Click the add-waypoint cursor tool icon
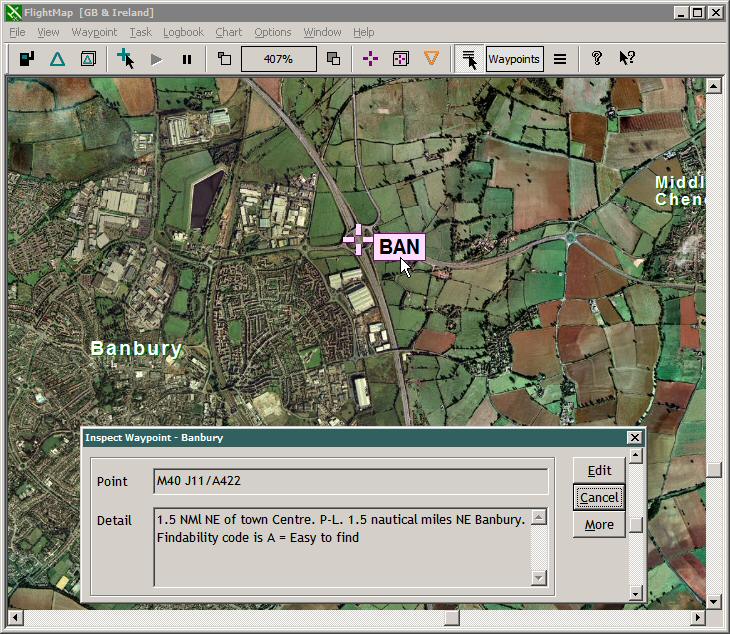Viewport: 730px width, 634px height. (x=126, y=59)
